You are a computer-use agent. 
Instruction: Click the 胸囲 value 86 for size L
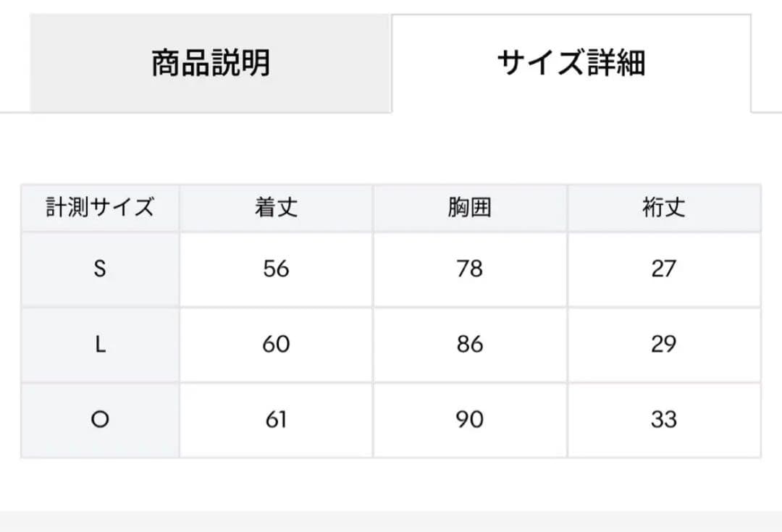[469, 345]
